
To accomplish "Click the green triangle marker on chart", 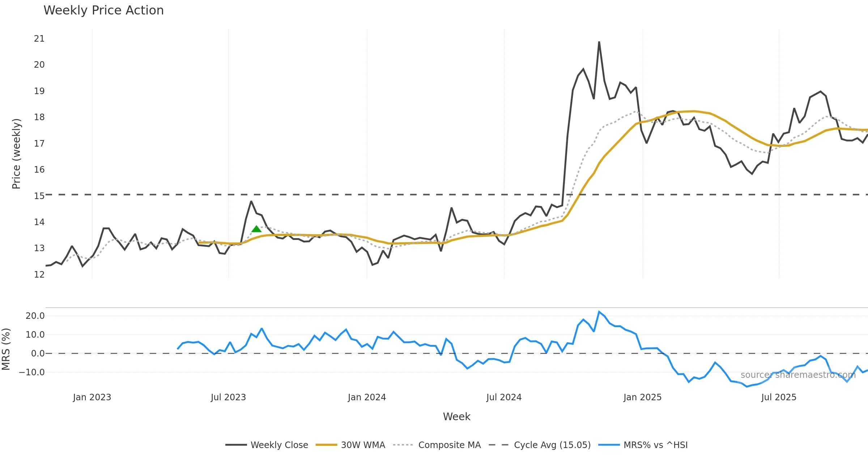I will (x=256, y=229).
